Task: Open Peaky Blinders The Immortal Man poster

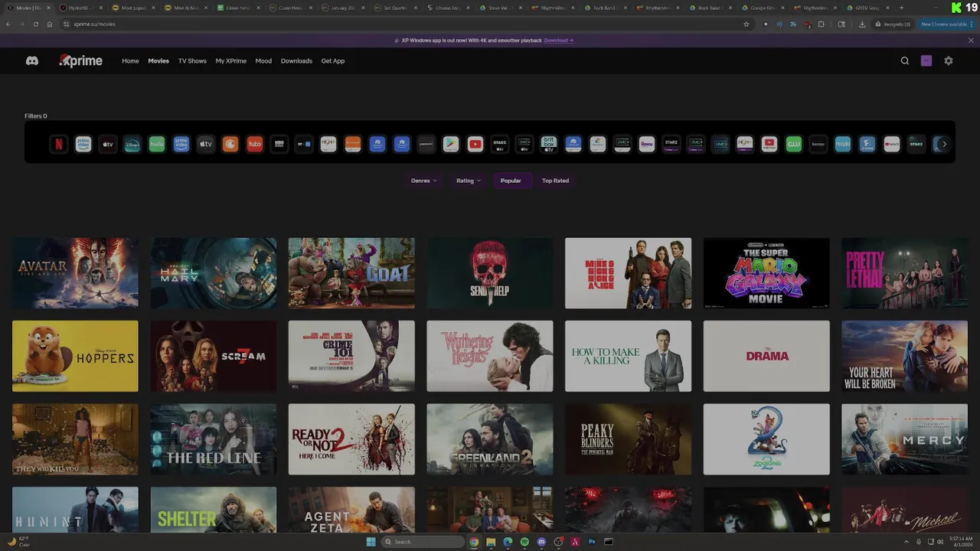Action: tap(628, 439)
